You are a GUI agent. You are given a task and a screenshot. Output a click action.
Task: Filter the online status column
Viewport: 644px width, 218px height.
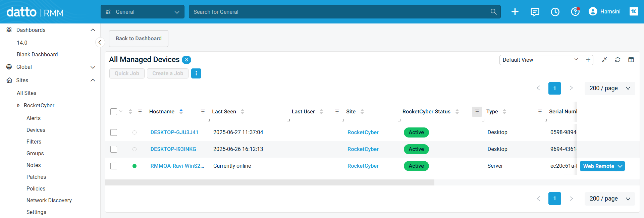tap(140, 111)
